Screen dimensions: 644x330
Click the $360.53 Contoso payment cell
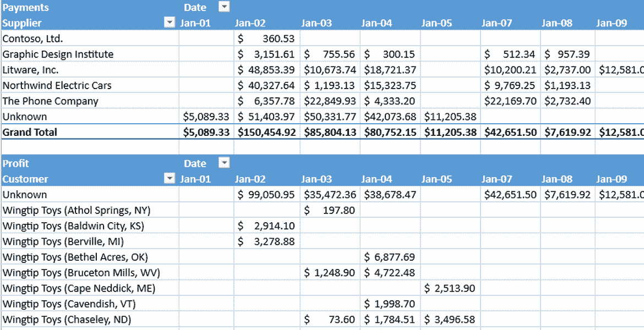(x=267, y=38)
